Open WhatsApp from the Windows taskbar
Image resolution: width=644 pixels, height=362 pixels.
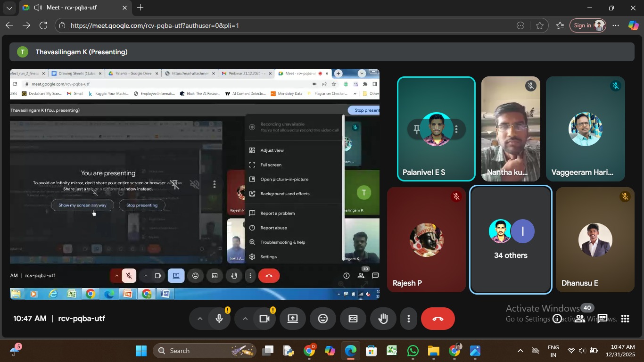413,351
